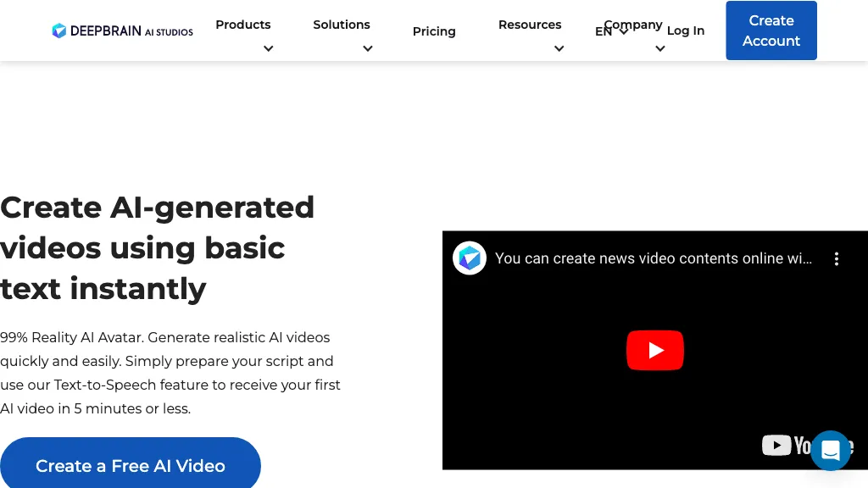Expand the chevron under Products
868x488 pixels.
[268, 49]
